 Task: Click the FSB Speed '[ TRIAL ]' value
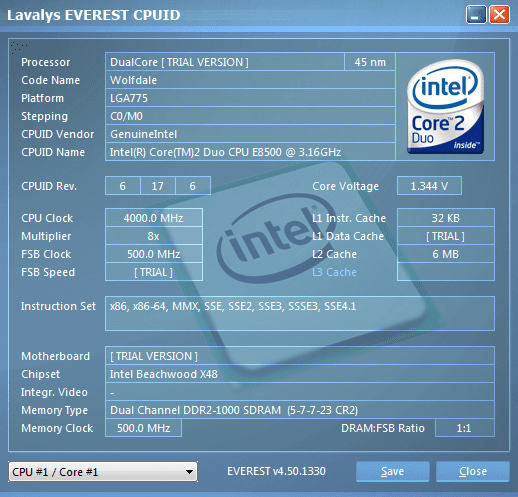[154, 272]
